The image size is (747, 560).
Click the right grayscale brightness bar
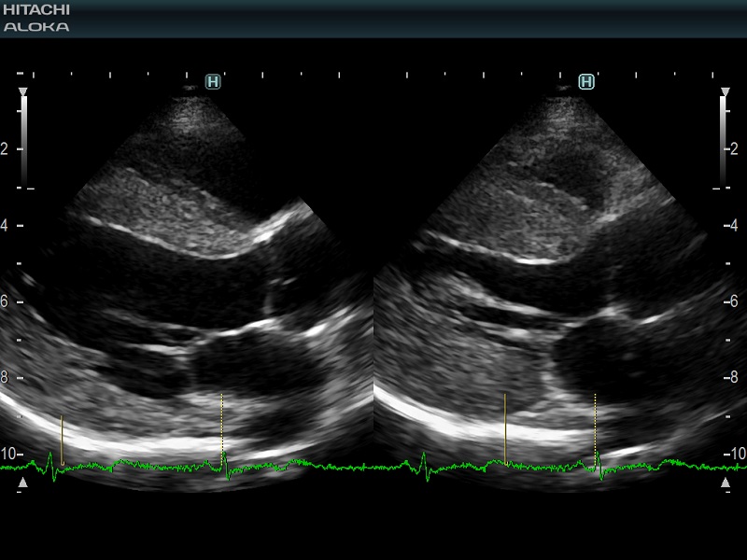click(723, 140)
